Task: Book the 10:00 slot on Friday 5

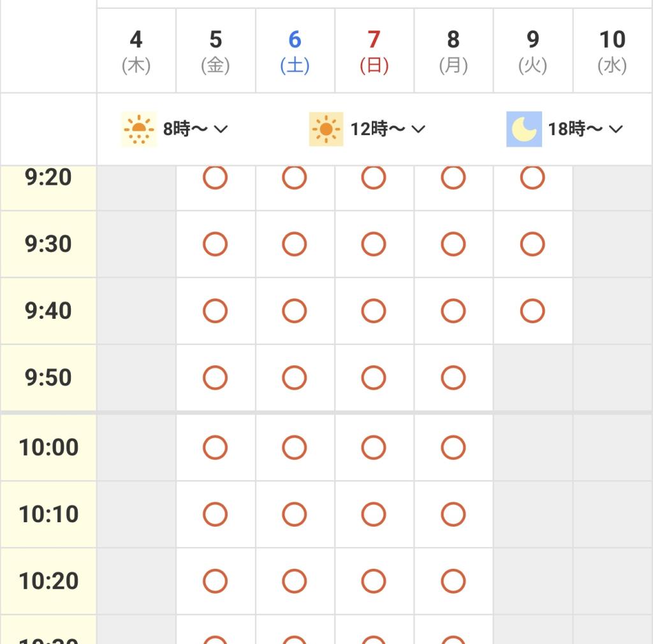Action: (x=215, y=448)
